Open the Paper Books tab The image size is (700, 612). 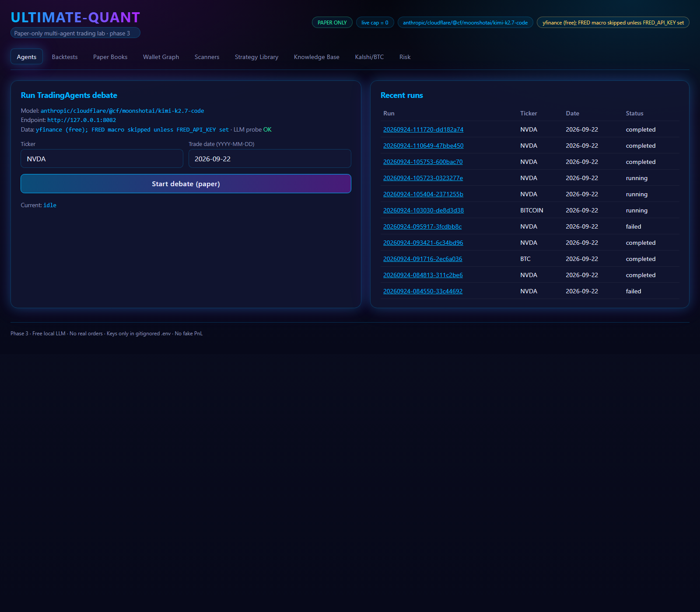(x=110, y=57)
